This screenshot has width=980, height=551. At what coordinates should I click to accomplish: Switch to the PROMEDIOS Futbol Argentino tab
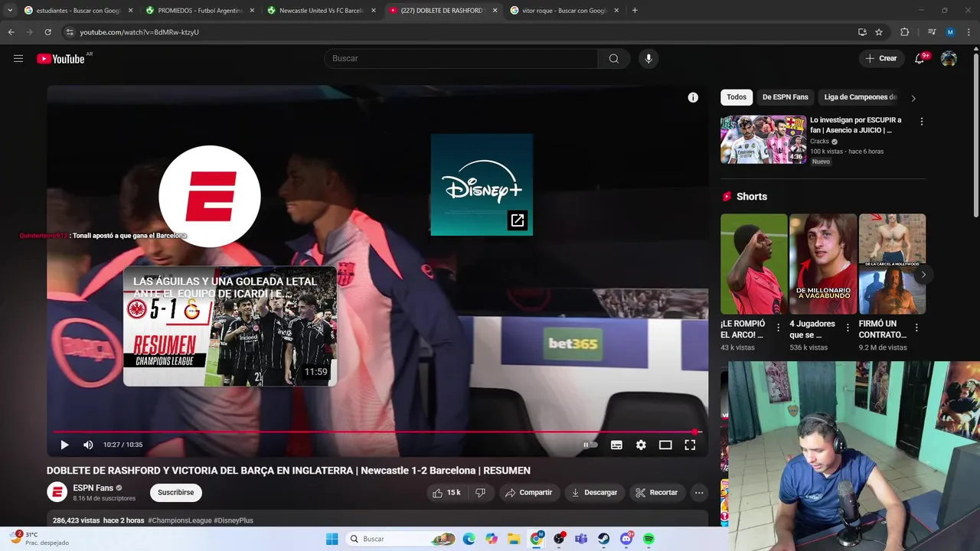[x=199, y=11]
